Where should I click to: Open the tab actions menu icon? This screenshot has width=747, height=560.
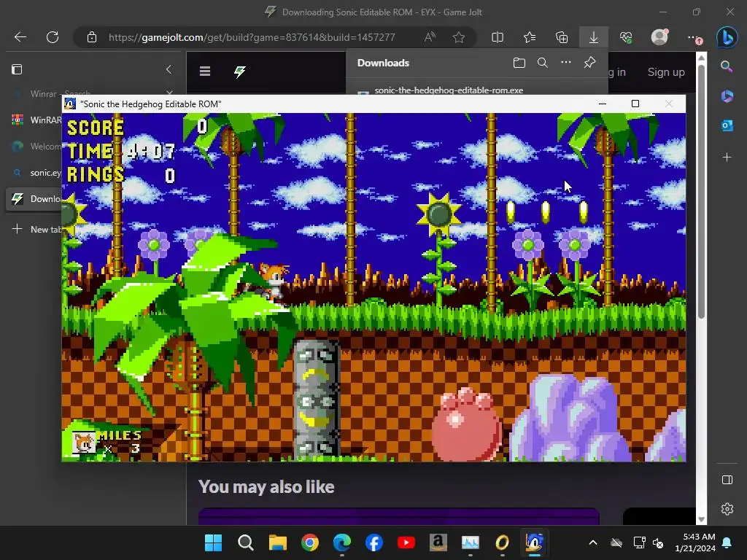(17, 69)
